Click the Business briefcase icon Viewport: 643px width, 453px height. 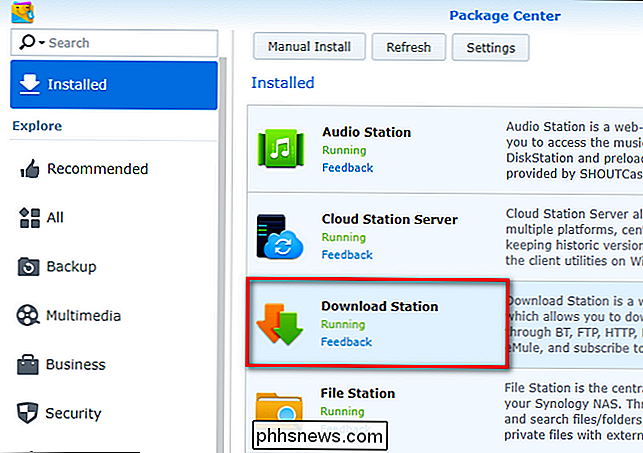(27, 364)
